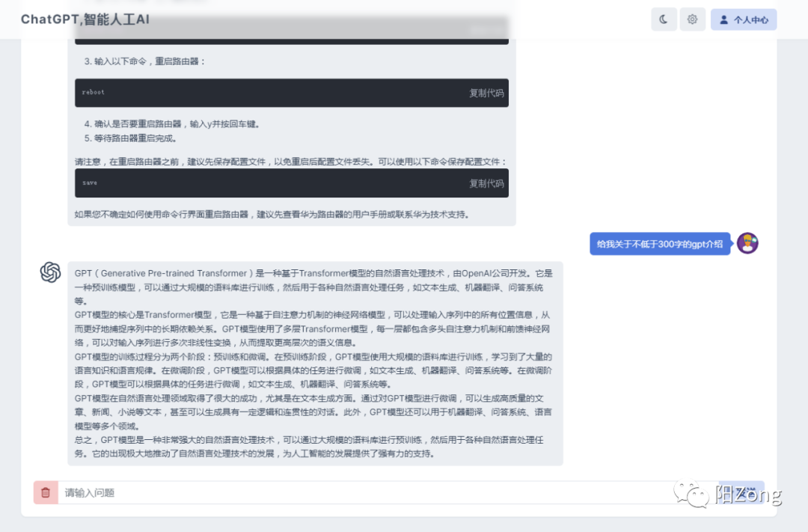Viewport: 808px width, 532px height.
Task: Click the advice line starting 如果您不确定如何使用命令行
Action: [272, 215]
